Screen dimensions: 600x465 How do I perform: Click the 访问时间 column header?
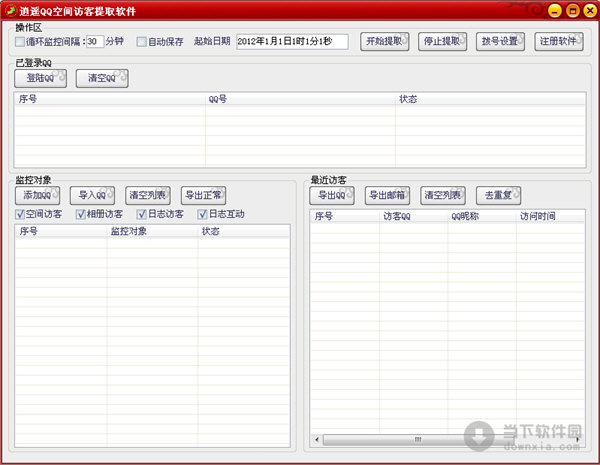pos(551,216)
